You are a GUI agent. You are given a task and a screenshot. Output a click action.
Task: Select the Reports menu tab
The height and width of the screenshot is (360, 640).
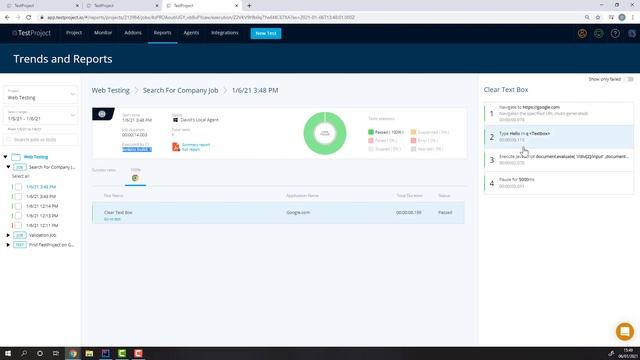coord(162,33)
